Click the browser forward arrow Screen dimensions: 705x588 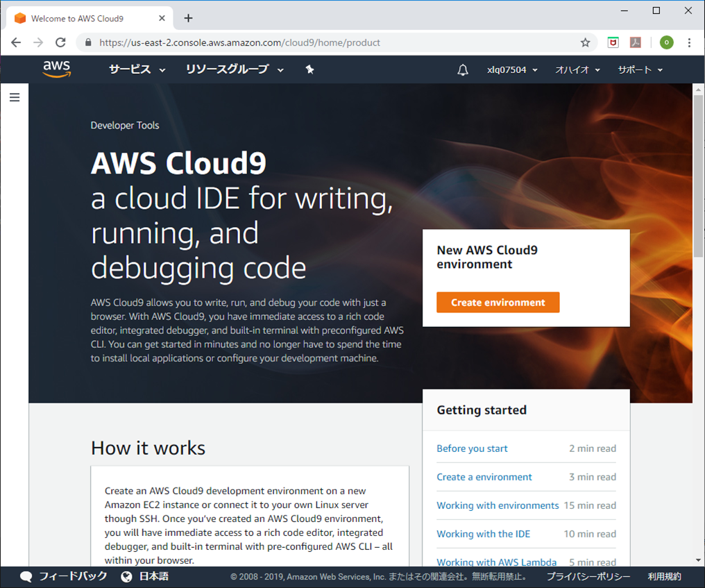tap(39, 42)
